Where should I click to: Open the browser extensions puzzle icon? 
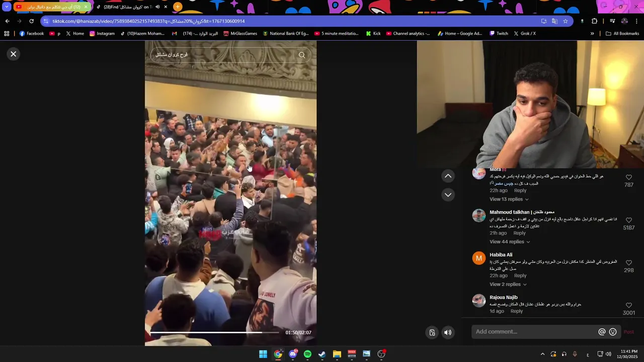tap(595, 21)
